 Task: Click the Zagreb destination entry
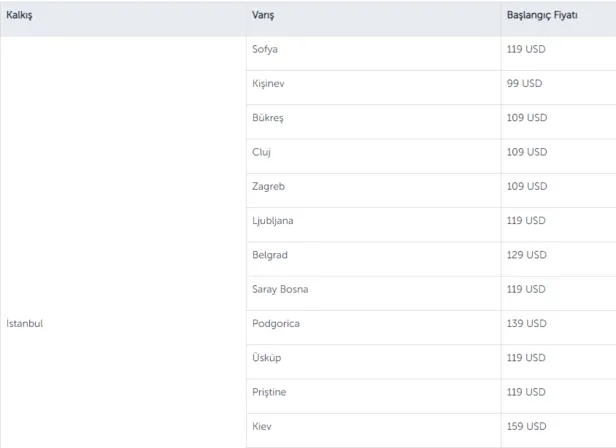[267, 186]
